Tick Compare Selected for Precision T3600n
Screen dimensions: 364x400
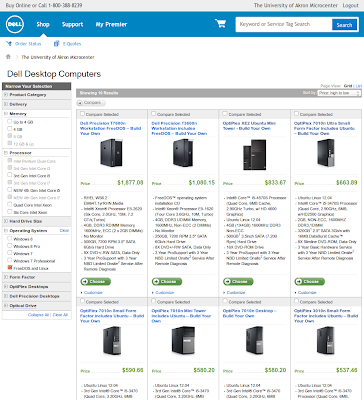click(x=154, y=114)
